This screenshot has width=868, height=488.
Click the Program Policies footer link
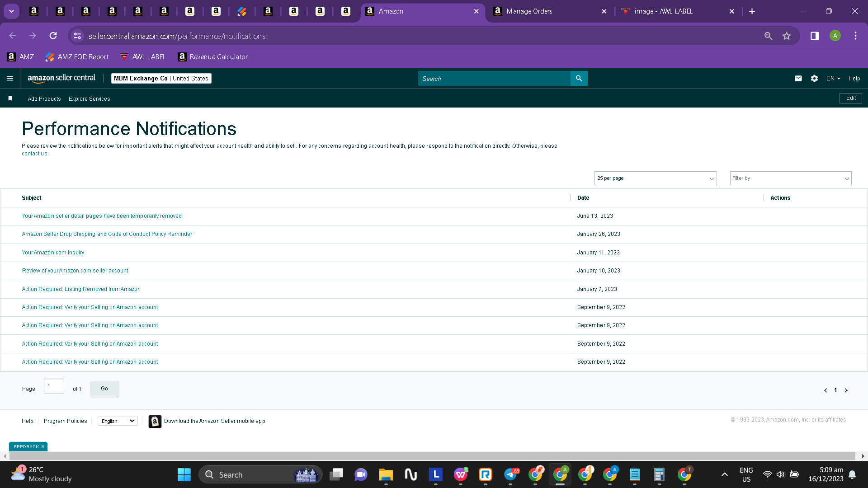[66, 421]
